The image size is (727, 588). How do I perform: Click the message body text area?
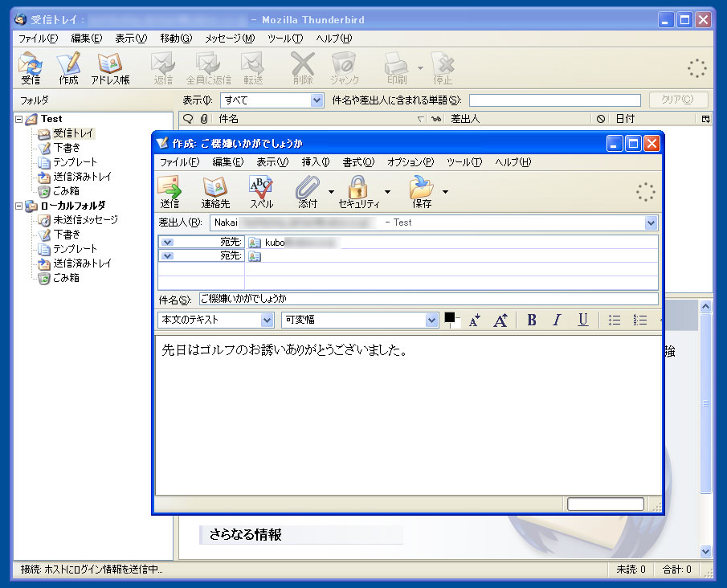coord(408,415)
